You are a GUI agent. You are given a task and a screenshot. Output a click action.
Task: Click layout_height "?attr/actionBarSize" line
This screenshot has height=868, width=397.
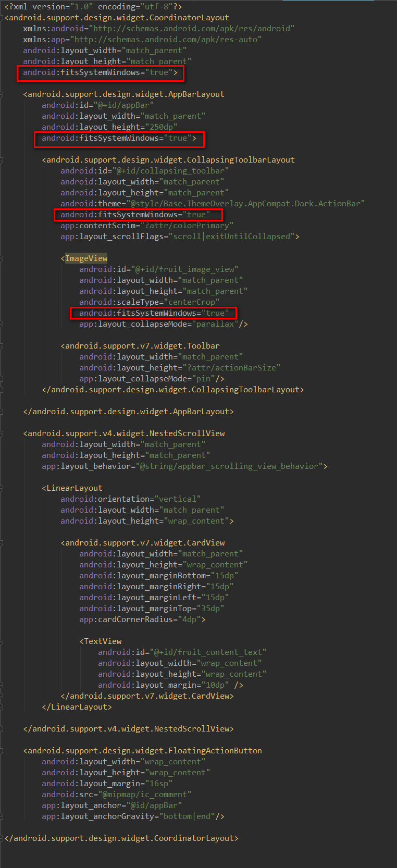pyautogui.click(x=180, y=368)
